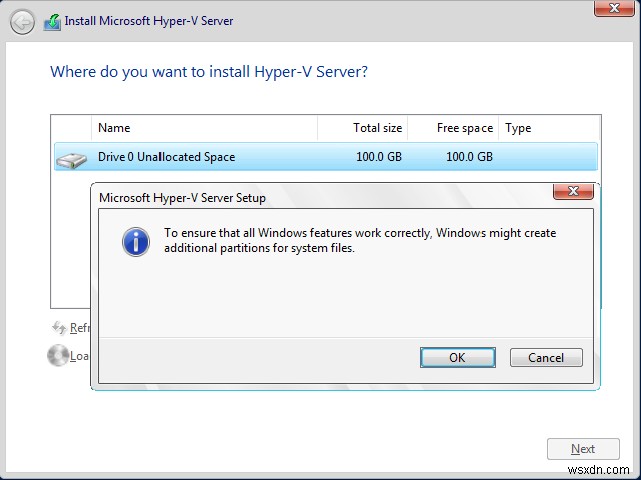Viewport: 641px width, 480px height.
Task: Click the setup icon in title bar
Action: coord(50,22)
